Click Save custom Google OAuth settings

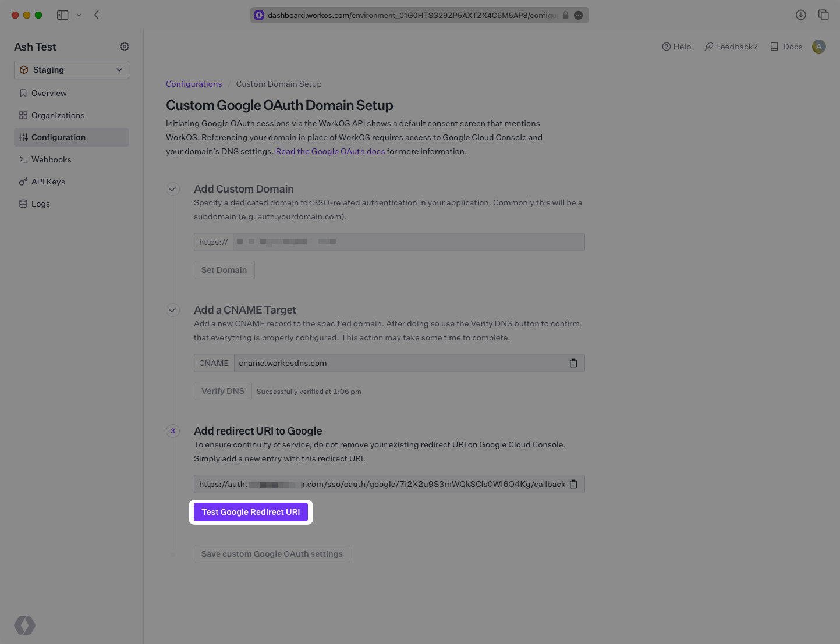tap(272, 553)
